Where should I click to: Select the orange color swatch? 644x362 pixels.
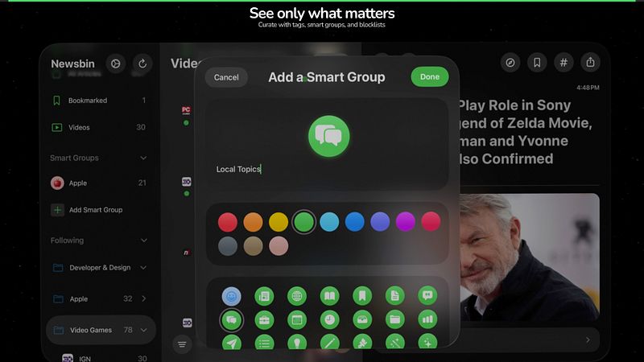coord(253,222)
